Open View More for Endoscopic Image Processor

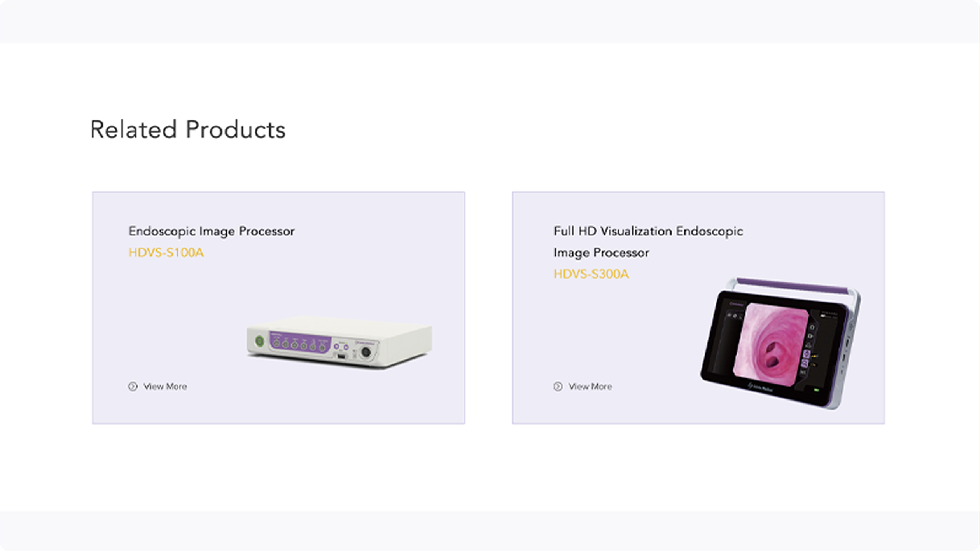click(165, 387)
